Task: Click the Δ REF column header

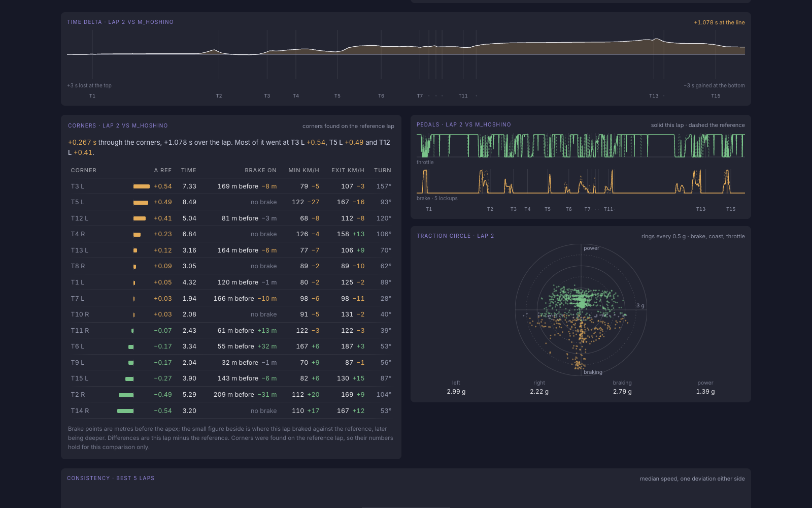Action: (163, 171)
